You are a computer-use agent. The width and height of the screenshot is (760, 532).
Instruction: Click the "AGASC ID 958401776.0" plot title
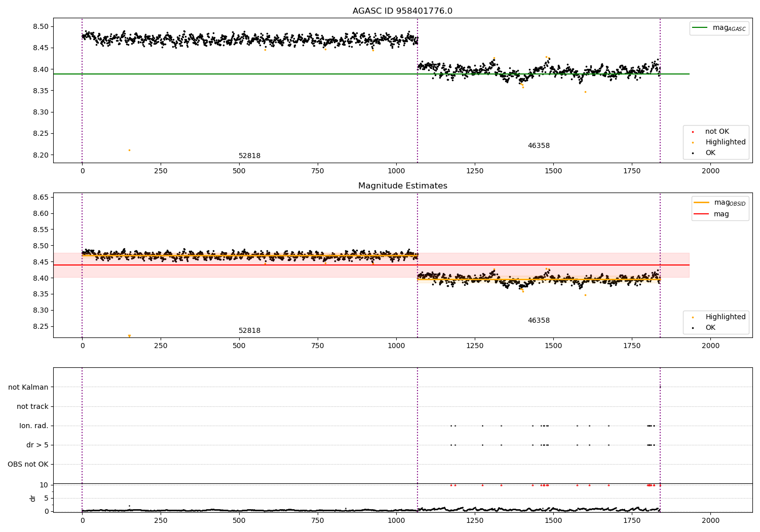point(402,11)
